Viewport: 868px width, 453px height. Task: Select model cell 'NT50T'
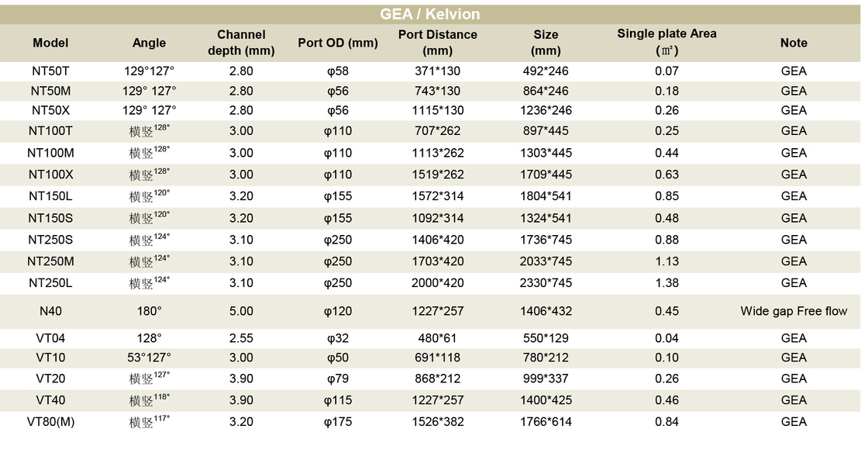[50, 71]
